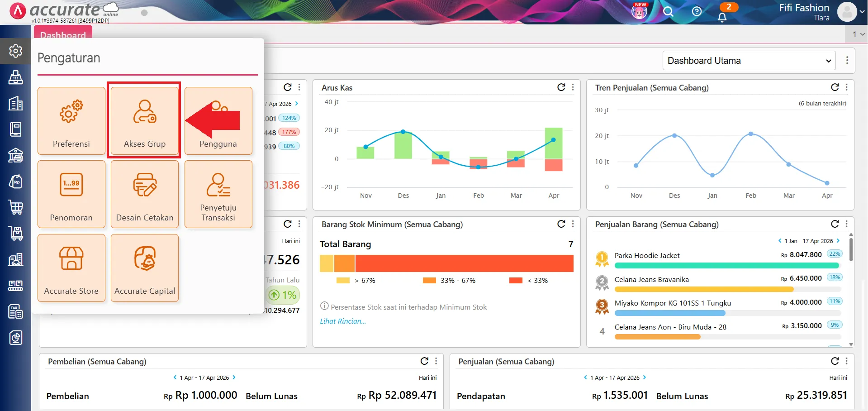
Task: Click the user avatar picture
Action: [x=847, y=12]
